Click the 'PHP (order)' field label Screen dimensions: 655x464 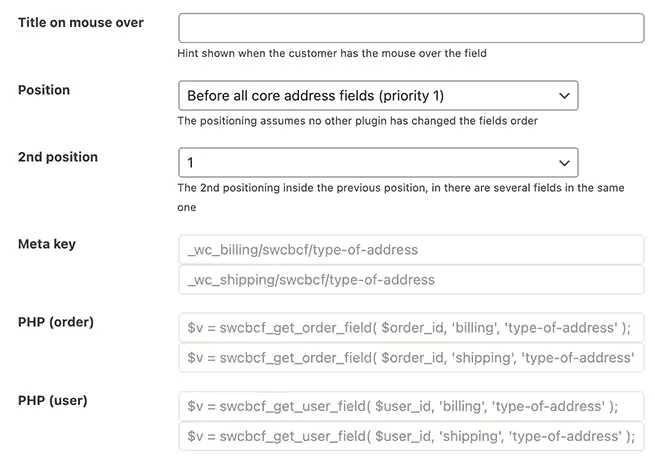(56, 322)
